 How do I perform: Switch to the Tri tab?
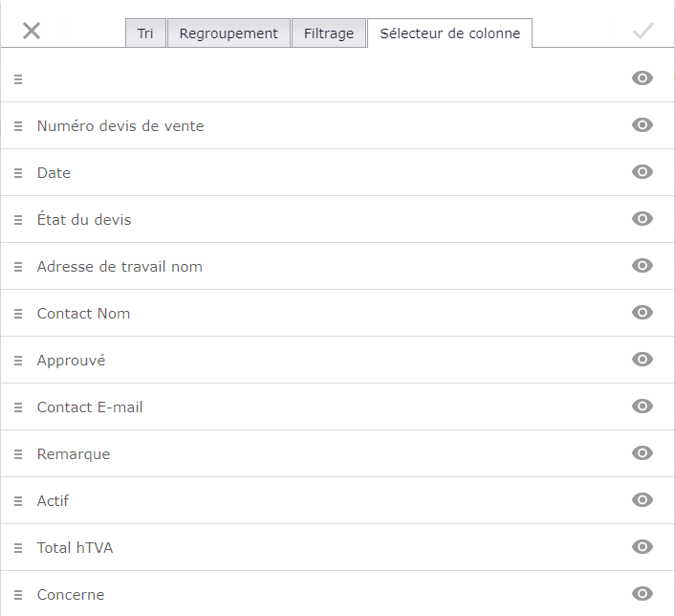coord(145,33)
